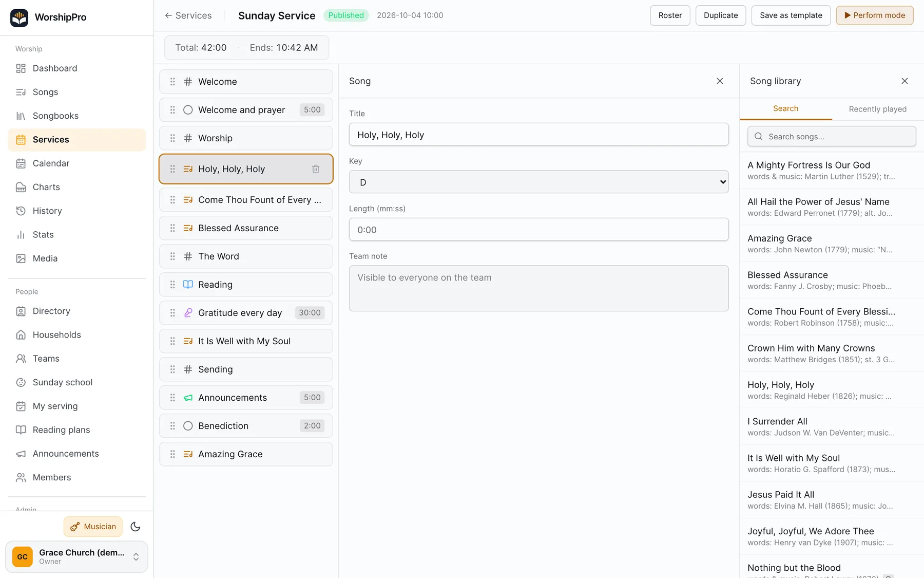
Task: Grab the drag handle of Welcome and prayer
Action: [172, 110]
